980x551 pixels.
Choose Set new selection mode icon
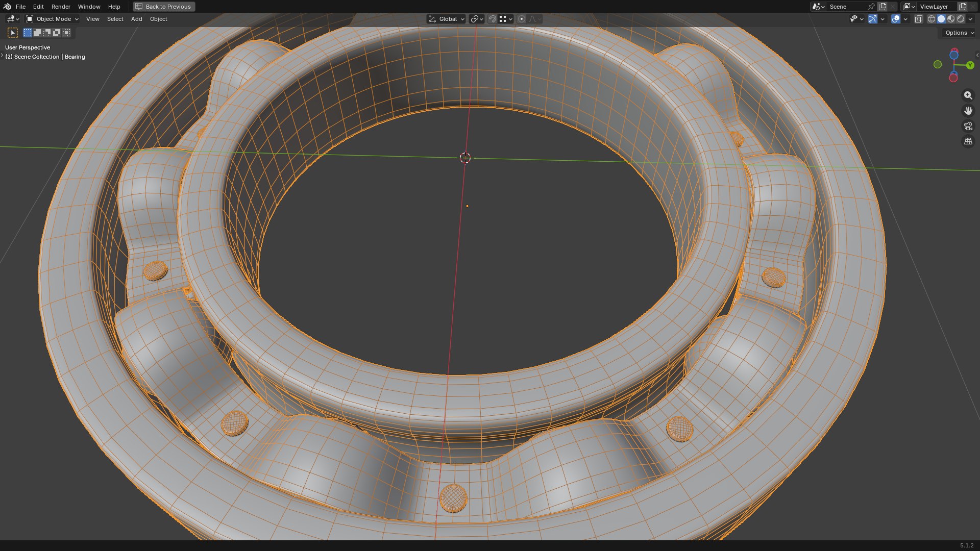coord(28,33)
